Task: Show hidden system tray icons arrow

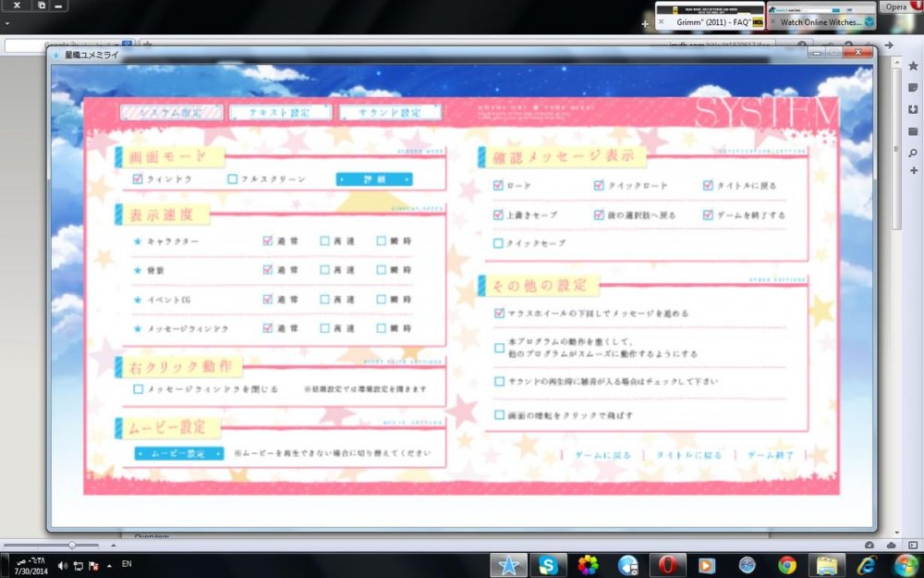Action: click(109, 565)
